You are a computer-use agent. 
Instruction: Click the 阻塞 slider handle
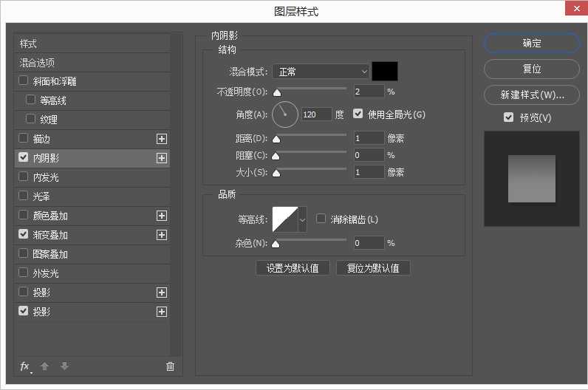[x=276, y=157]
